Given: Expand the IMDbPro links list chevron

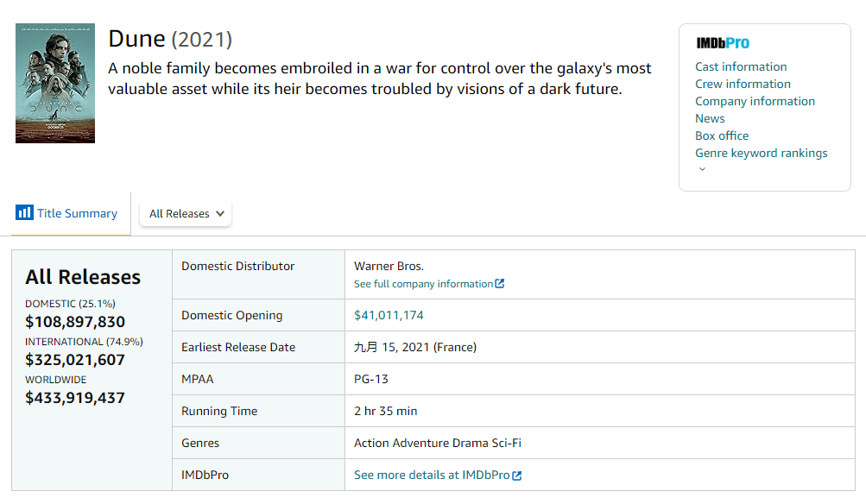Looking at the screenshot, I should point(702,169).
